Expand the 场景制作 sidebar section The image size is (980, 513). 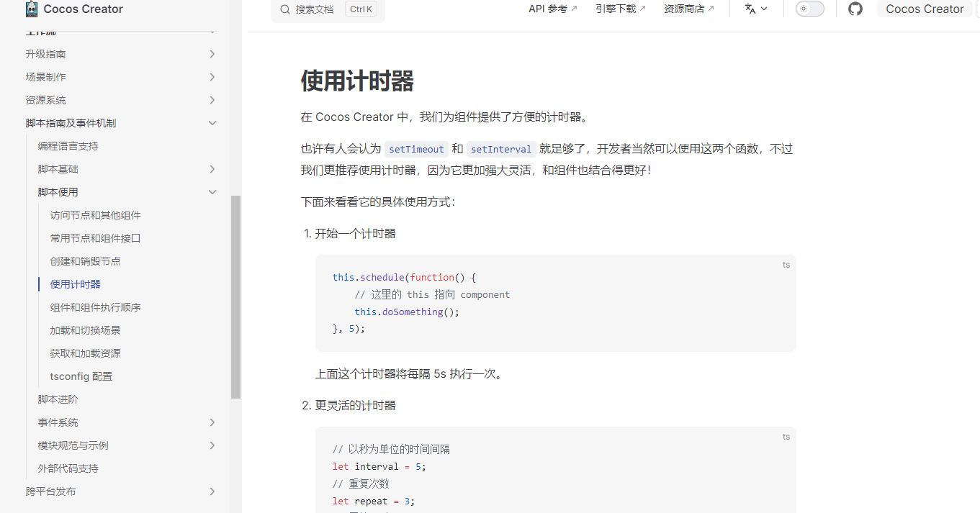point(212,77)
